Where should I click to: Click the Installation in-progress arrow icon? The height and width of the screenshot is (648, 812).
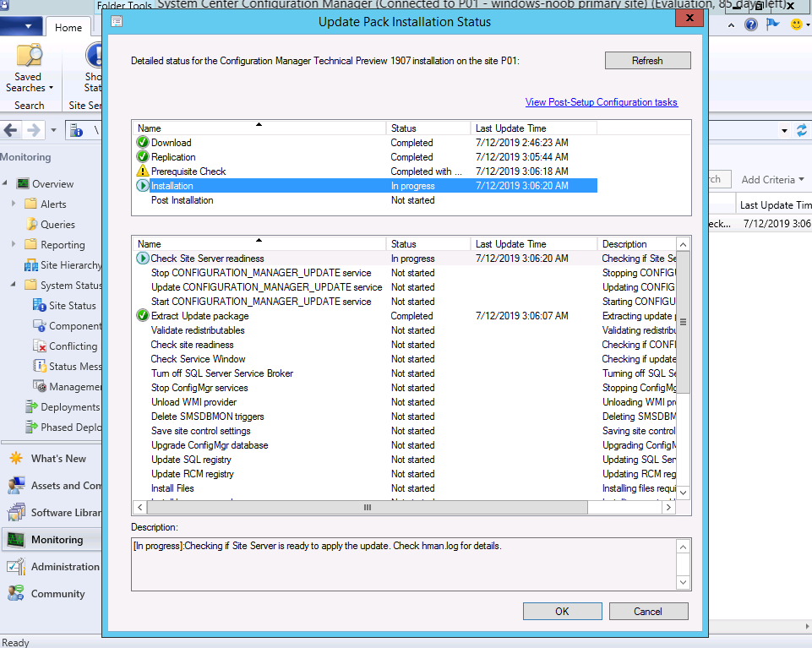pos(143,185)
